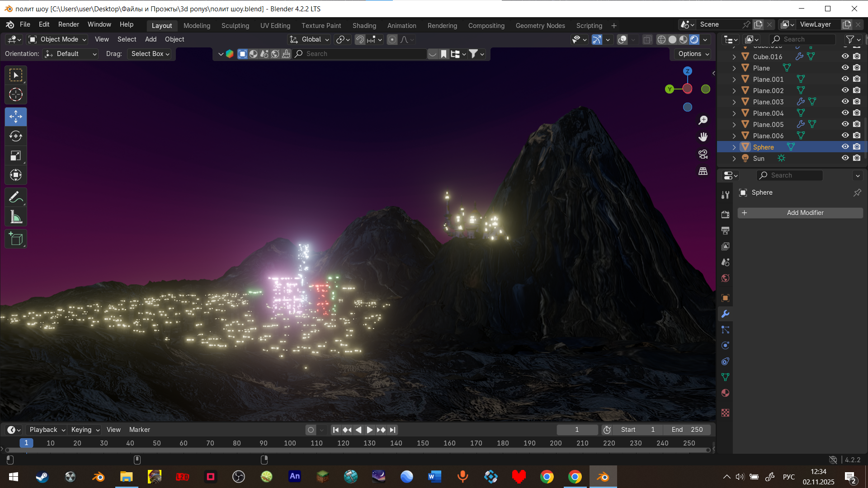Click the End frame field
The height and width of the screenshot is (488, 868).
(687, 430)
